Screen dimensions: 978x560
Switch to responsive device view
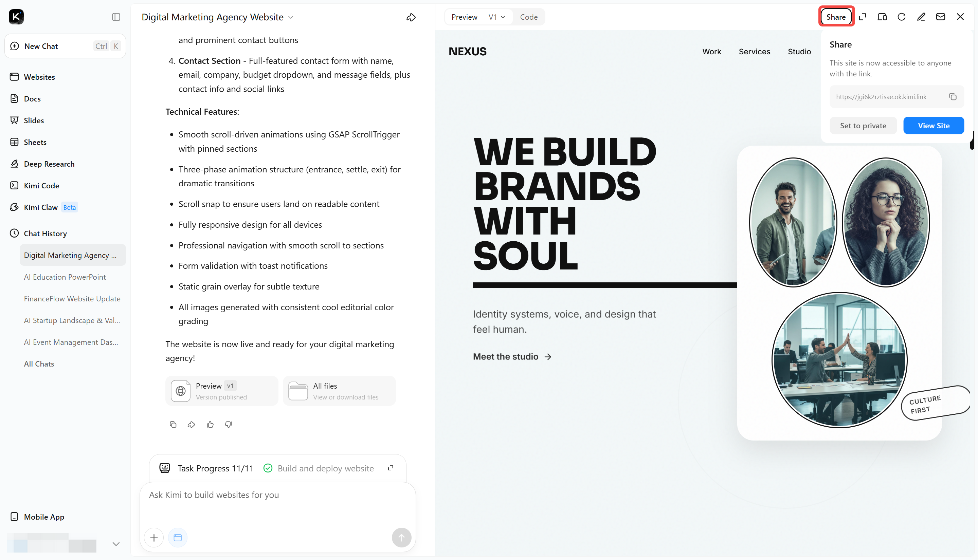pyautogui.click(x=882, y=17)
